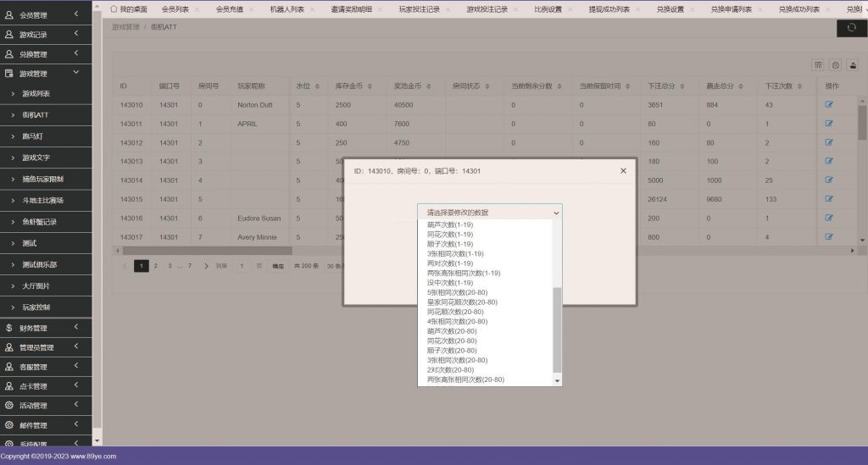Sort by the 库存金币 column header
The width and height of the screenshot is (868, 465).
pos(349,86)
